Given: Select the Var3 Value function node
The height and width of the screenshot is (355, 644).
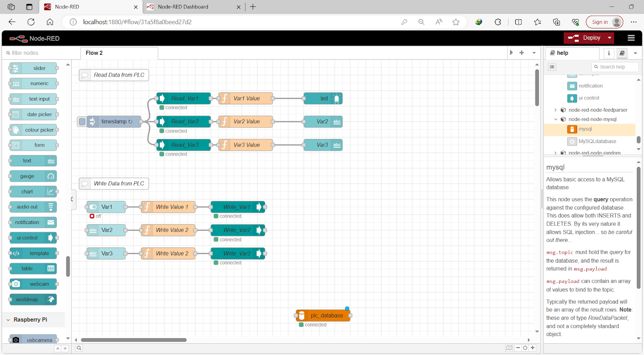Looking at the screenshot, I should pyautogui.click(x=246, y=145).
